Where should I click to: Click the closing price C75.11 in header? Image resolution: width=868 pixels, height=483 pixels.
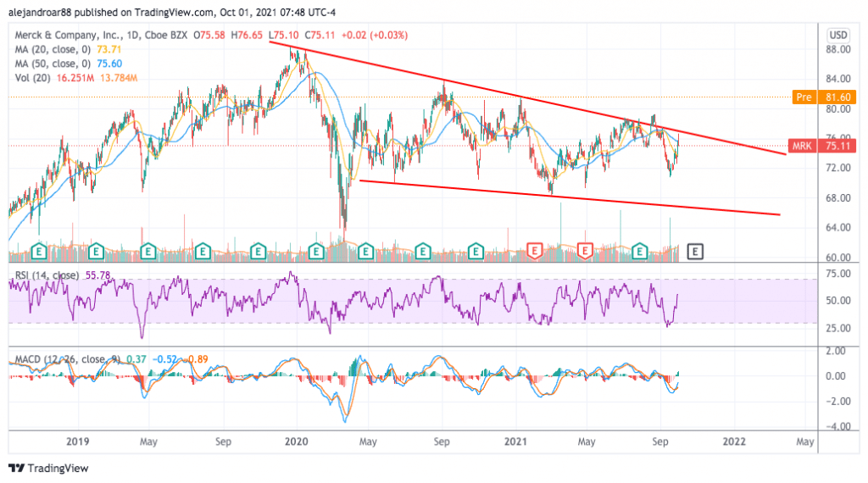(320, 35)
